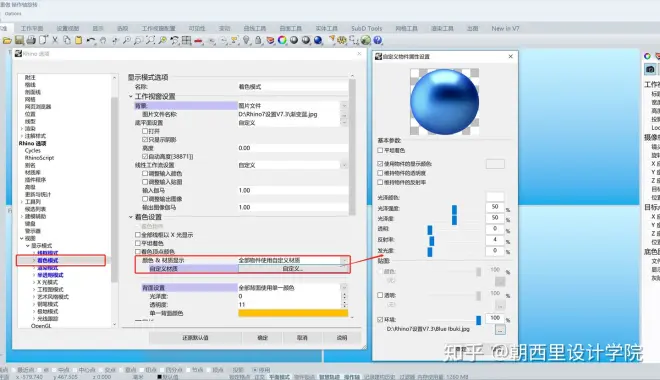Switch to the 工作平面 toolbar tab
Viewport: 660px width, 380px height.
click(32, 29)
